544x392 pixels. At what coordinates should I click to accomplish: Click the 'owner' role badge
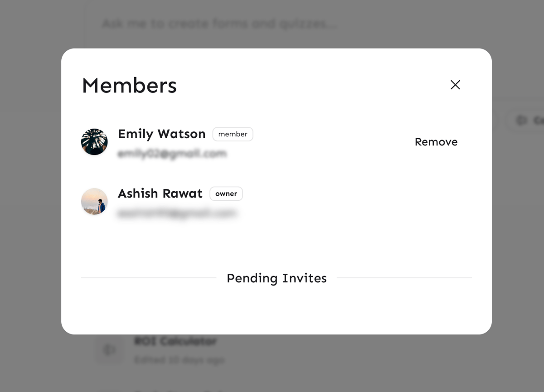226,194
